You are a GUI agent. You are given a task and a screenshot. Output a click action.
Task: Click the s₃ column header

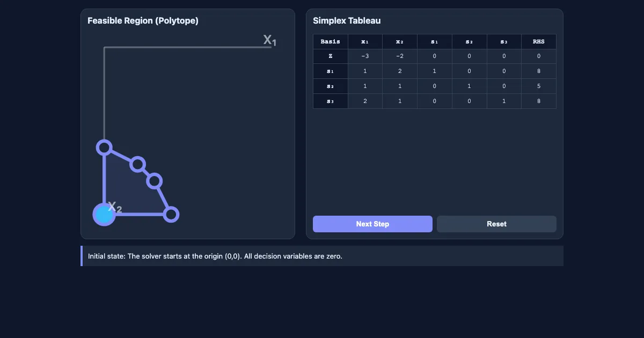pyautogui.click(x=504, y=42)
